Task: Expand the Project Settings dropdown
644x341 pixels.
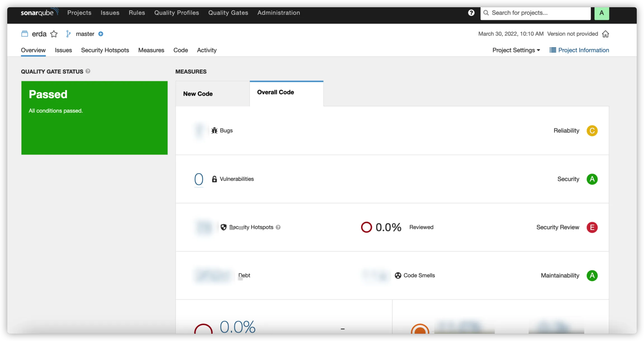Action: [516, 50]
